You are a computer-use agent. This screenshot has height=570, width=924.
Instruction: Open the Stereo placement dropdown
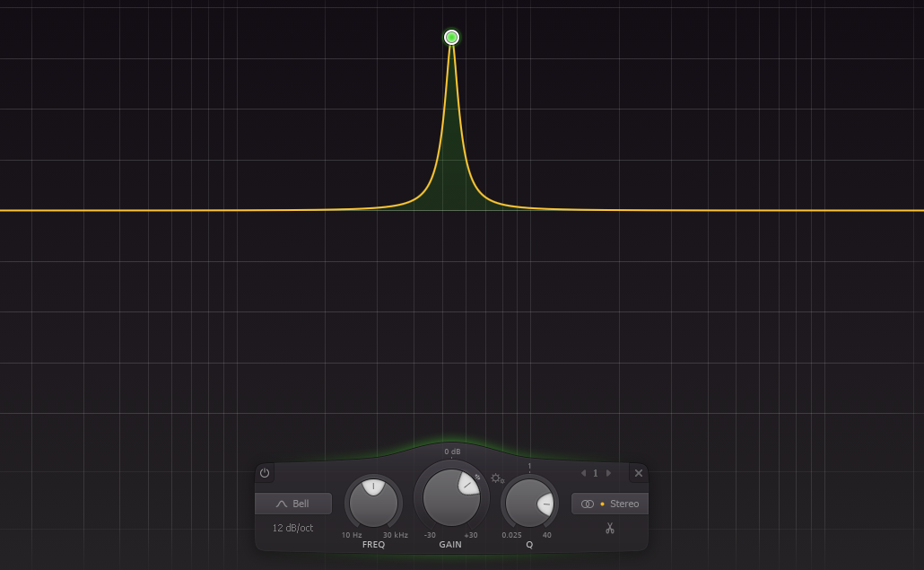click(x=610, y=504)
